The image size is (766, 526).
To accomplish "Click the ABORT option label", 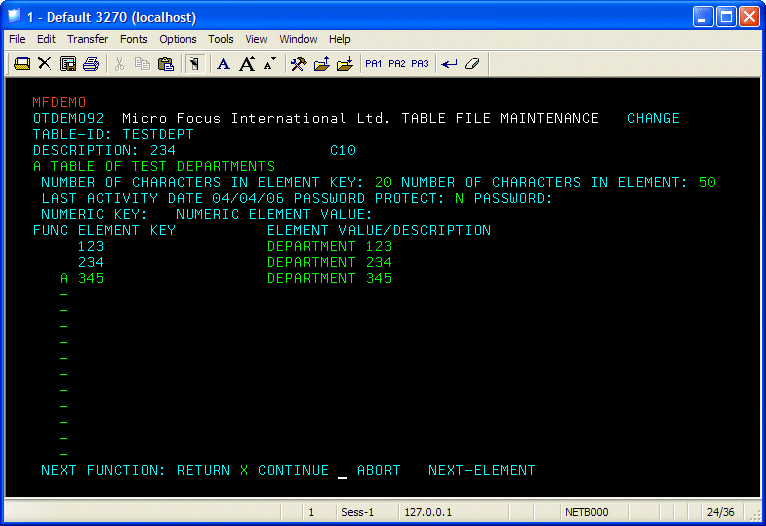I will point(379,470).
